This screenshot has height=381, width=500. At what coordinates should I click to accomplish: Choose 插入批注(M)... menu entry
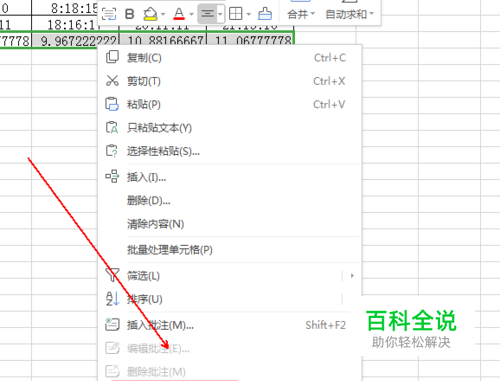230,325
